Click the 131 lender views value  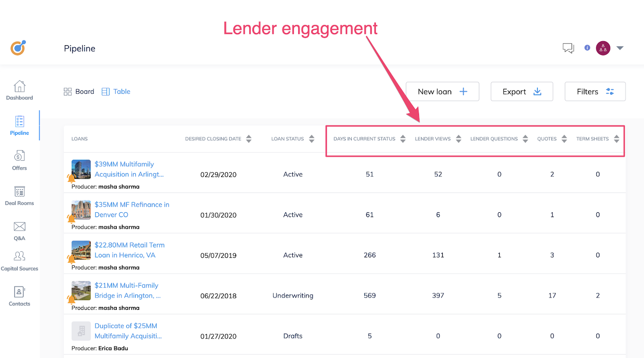pyautogui.click(x=438, y=255)
